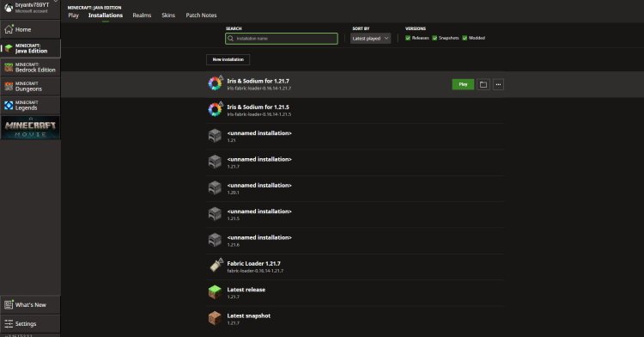Open the Sort By Latest played dropdown

pos(370,39)
